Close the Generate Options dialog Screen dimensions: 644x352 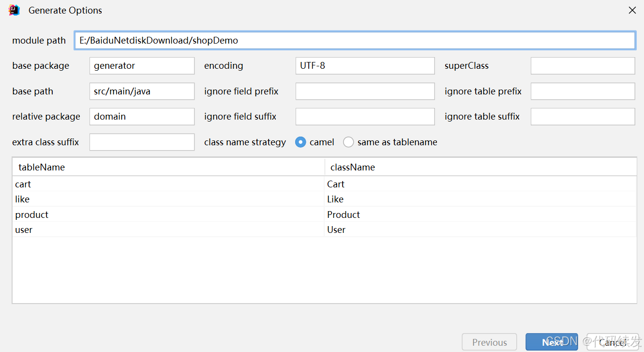click(632, 10)
